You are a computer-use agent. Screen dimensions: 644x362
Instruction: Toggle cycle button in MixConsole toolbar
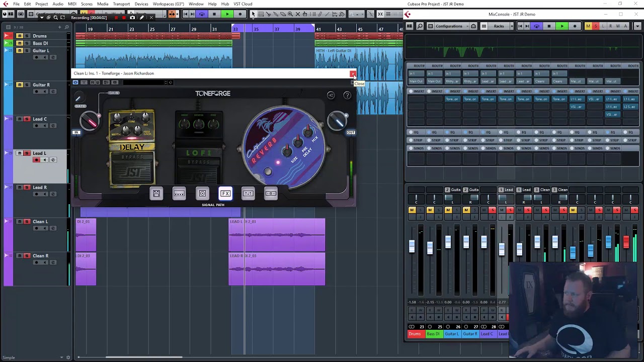coord(536,26)
